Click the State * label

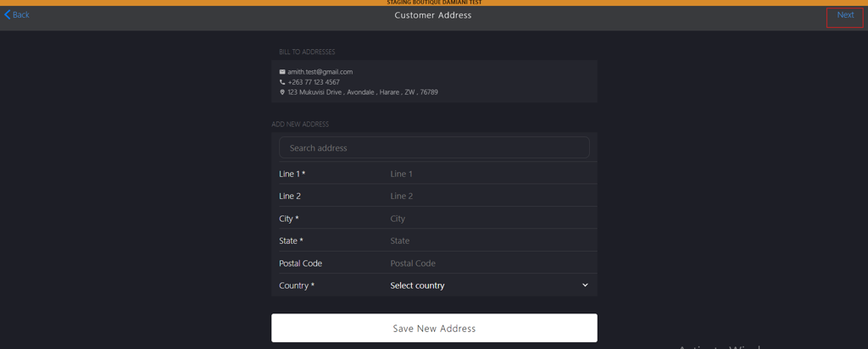point(292,241)
